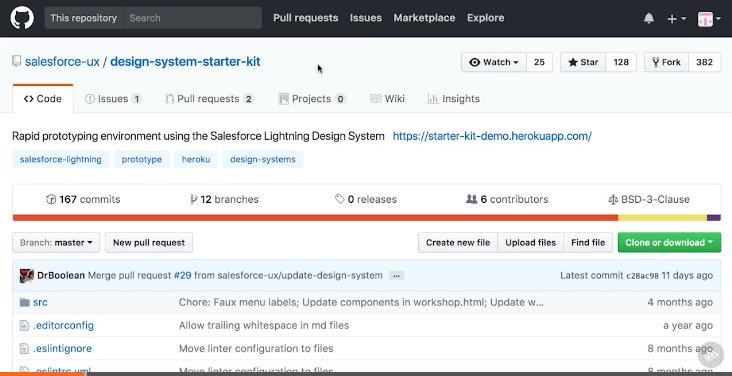Viewport: 732px width, 376px height.
Task: Open the src folder
Action: [x=40, y=302]
